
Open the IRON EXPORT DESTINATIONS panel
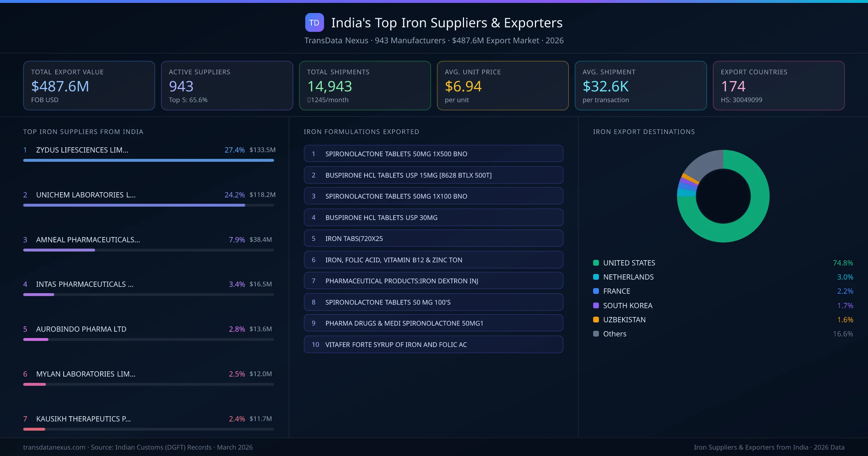(x=644, y=132)
